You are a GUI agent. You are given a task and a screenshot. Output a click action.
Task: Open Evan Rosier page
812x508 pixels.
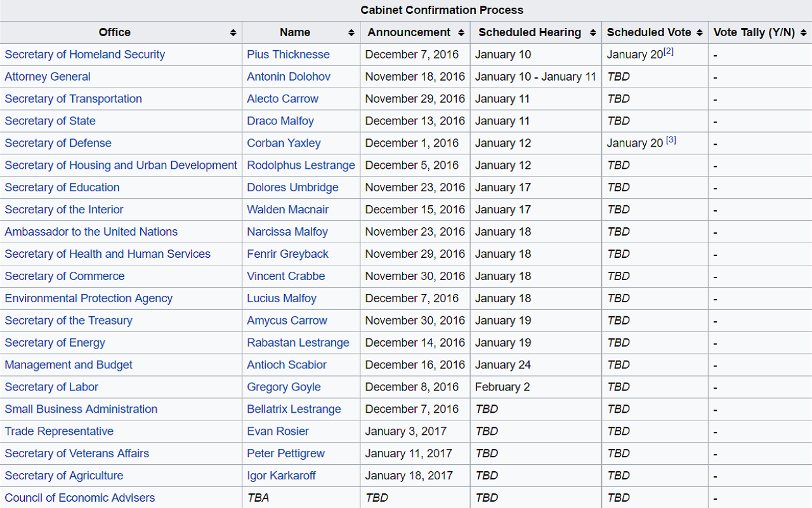click(278, 432)
